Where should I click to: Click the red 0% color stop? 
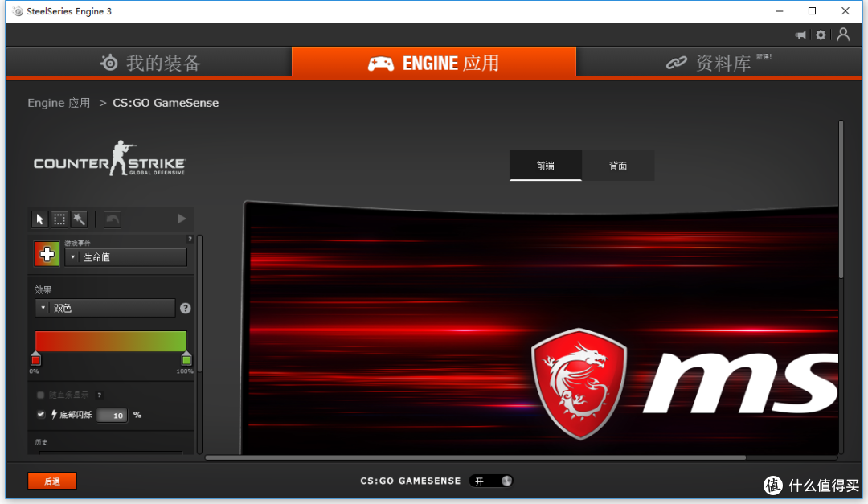coord(35,359)
